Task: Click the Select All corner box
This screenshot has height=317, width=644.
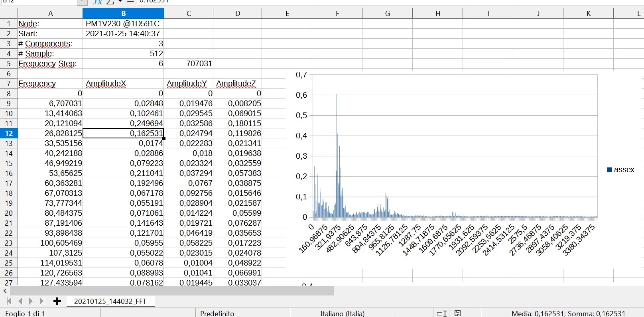Action: [9, 14]
